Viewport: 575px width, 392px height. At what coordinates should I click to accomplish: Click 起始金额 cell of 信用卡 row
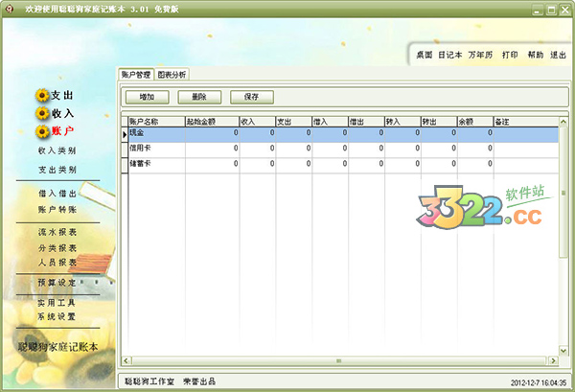[x=213, y=150]
